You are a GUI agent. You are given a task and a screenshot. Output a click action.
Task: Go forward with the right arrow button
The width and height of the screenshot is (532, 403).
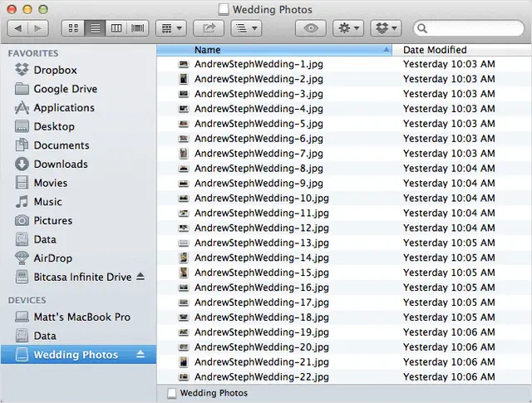pos(38,28)
